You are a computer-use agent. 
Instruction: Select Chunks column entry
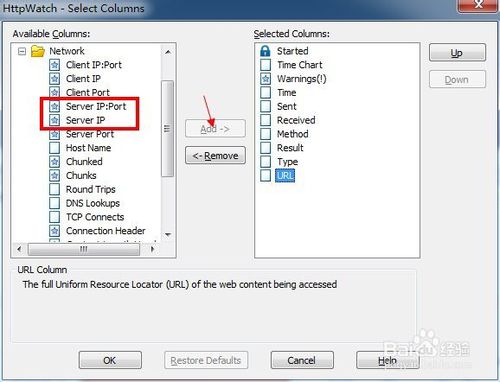pos(81,175)
